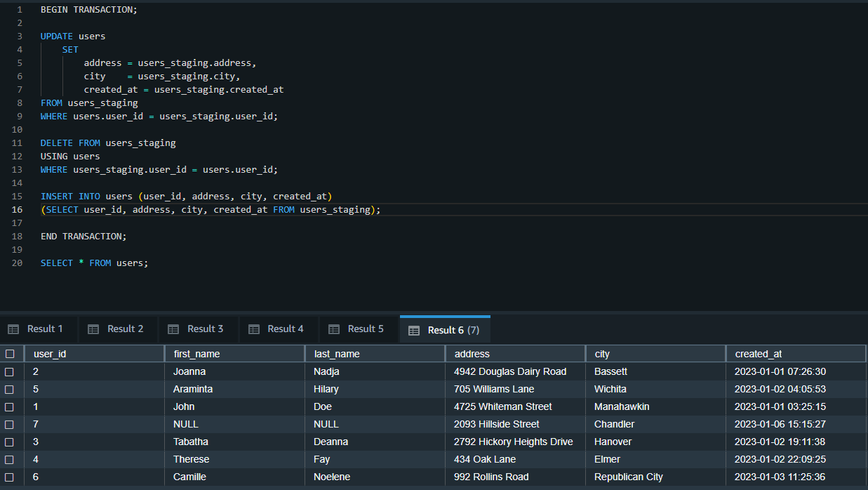
Task: Select the checkbox for John Doe's row
Action: point(10,406)
